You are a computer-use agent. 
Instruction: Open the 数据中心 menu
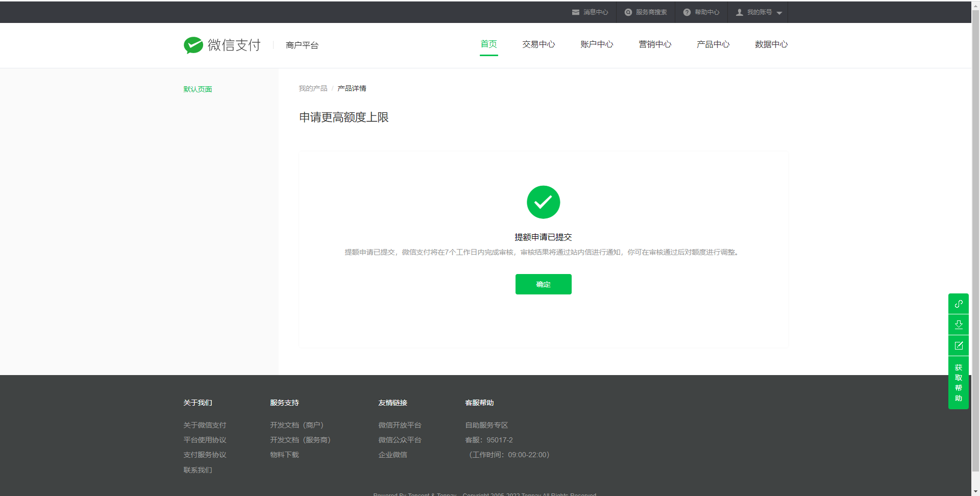pyautogui.click(x=771, y=44)
